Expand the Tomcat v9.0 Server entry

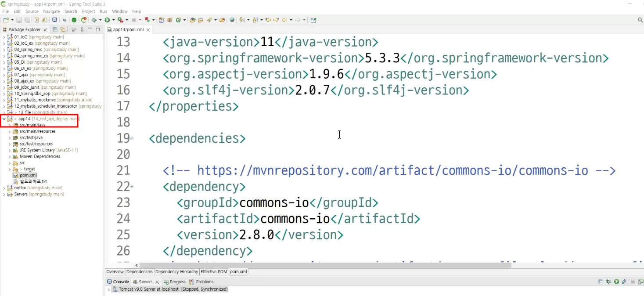tap(109, 289)
